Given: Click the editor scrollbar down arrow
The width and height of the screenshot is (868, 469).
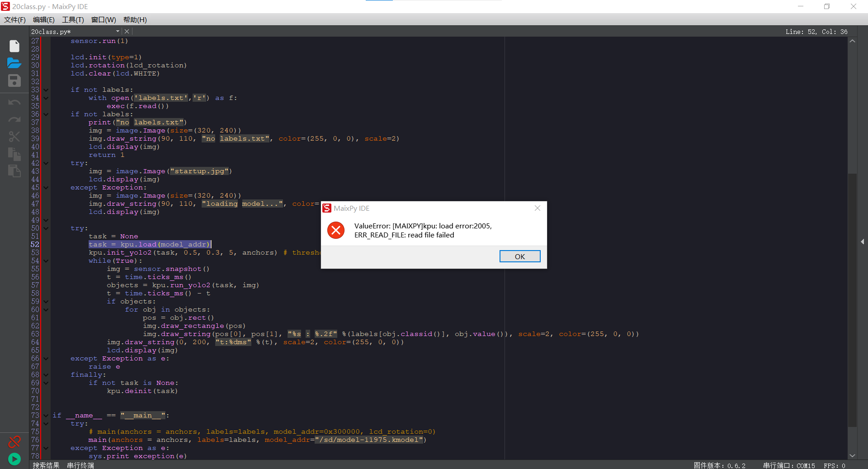Looking at the screenshot, I should [x=852, y=455].
